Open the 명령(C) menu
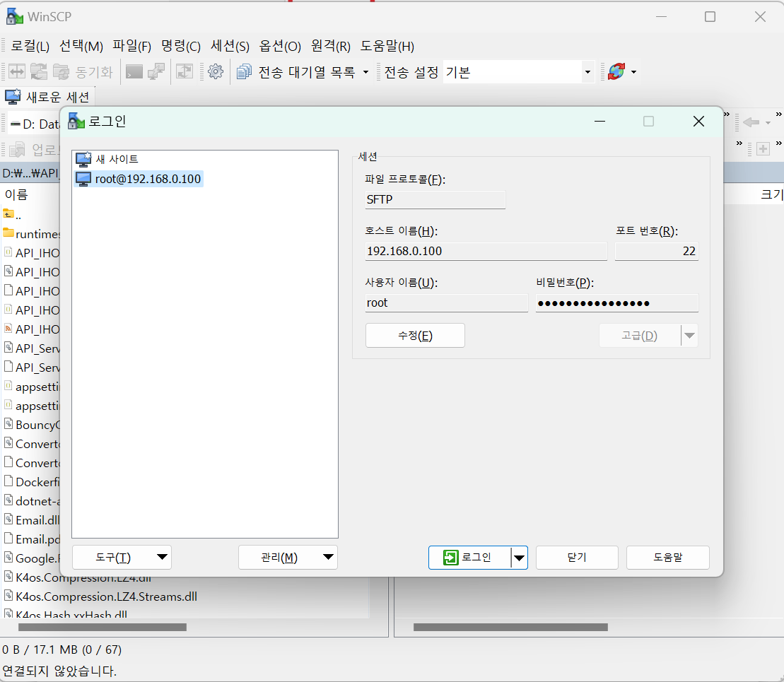Screen dimensions: 784x682 [x=180, y=46]
